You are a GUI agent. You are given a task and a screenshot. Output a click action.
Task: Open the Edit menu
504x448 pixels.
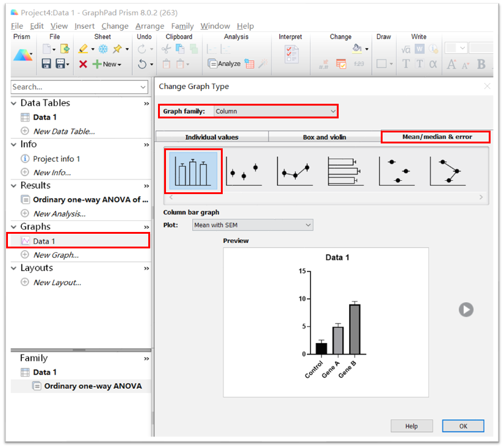pos(37,26)
